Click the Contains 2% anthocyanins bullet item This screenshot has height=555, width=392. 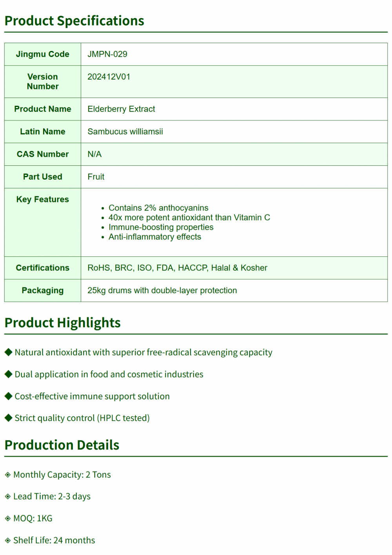click(x=158, y=208)
